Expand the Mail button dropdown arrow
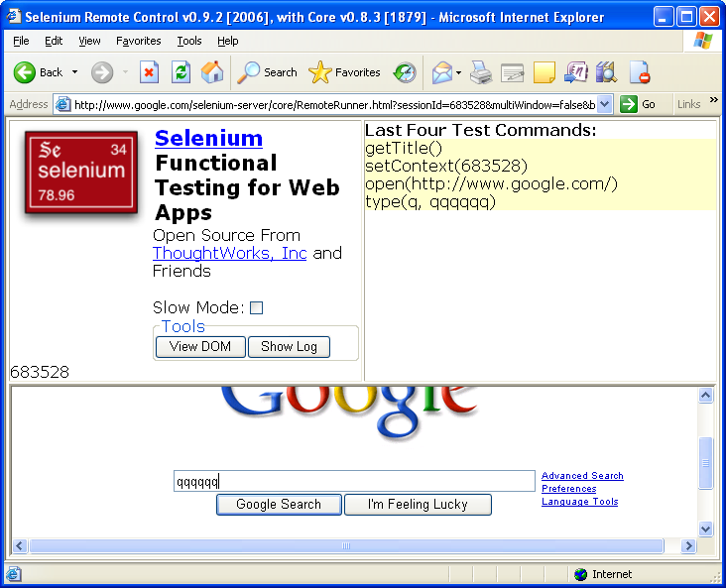This screenshot has height=588, width=726. pyautogui.click(x=458, y=72)
